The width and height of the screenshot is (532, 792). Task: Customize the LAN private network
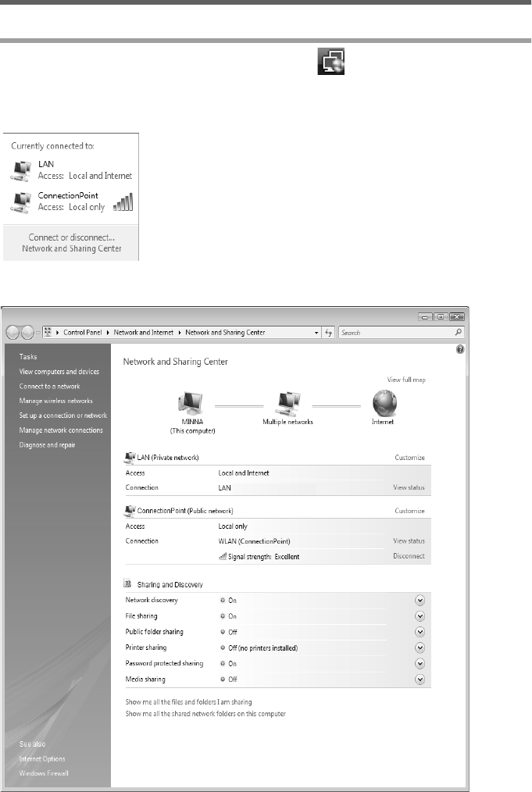409,458
